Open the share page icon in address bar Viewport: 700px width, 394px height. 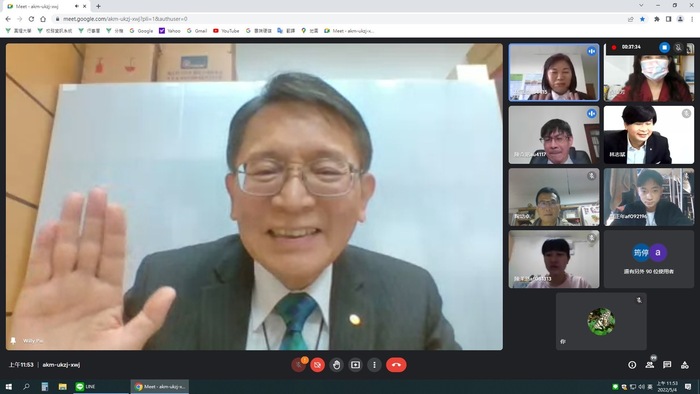click(630, 19)
